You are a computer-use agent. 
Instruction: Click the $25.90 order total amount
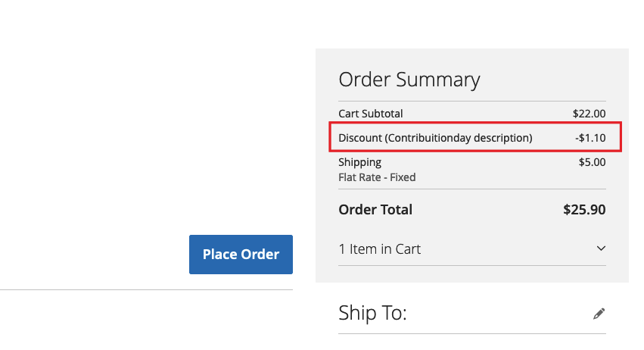tap(584, 210)
